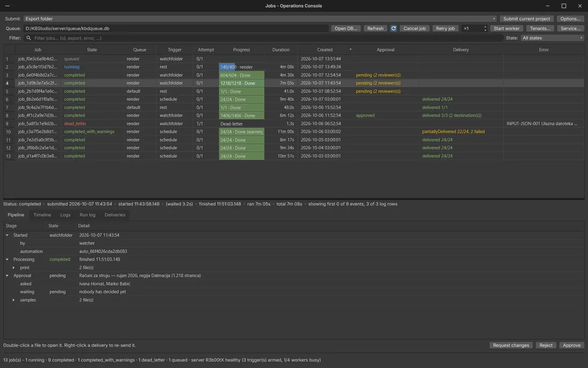Switch to the Deliveries tab
588x368 pixels.
(115, 215)
